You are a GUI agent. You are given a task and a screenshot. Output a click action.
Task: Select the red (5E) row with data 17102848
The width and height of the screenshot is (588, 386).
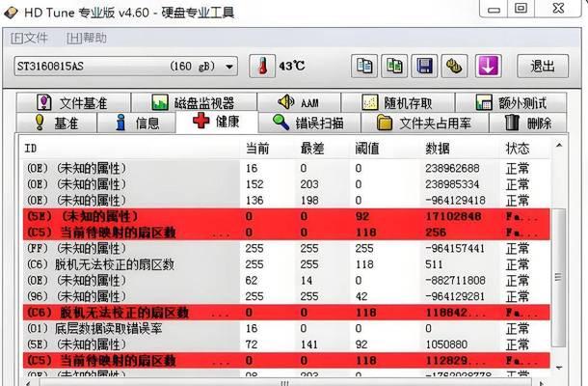tap(286, 216)
